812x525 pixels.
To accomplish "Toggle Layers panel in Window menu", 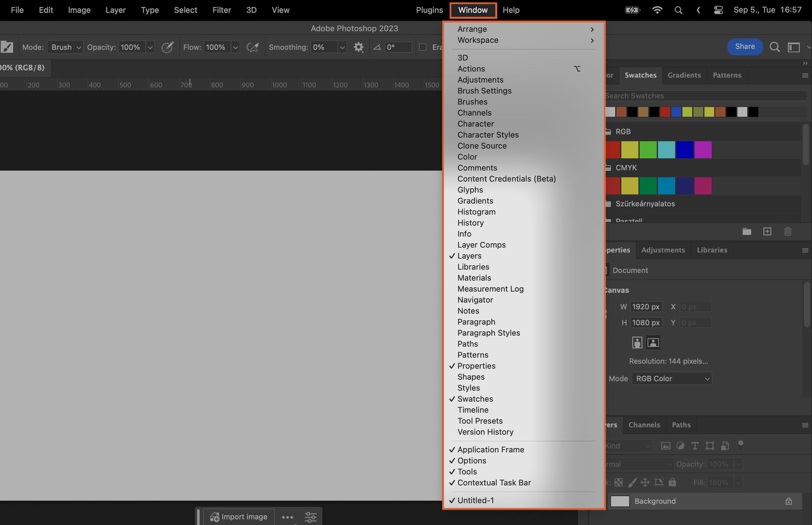I will (x=469, y=256).
